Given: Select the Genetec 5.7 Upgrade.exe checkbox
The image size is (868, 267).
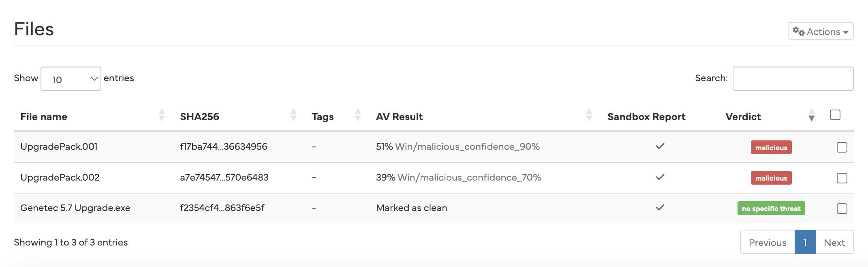Looking at the screenshot, I should coord(842,209).
